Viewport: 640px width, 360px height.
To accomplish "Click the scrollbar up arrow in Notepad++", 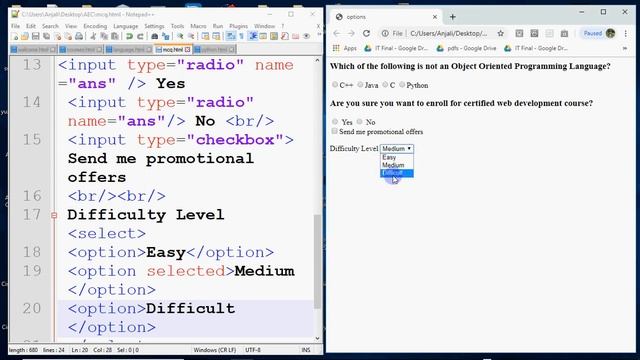I will [x=317, y=60].
